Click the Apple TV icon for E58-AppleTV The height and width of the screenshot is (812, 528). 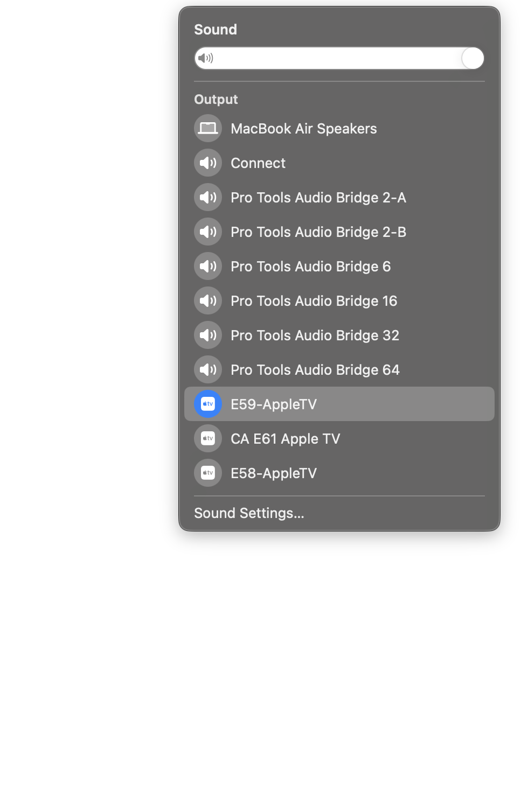click(208, 473)
